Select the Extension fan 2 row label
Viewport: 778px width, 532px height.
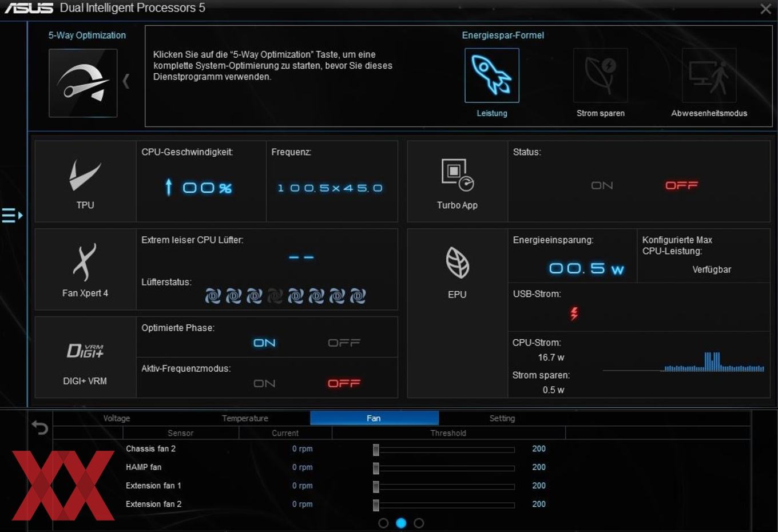[153, 504]
